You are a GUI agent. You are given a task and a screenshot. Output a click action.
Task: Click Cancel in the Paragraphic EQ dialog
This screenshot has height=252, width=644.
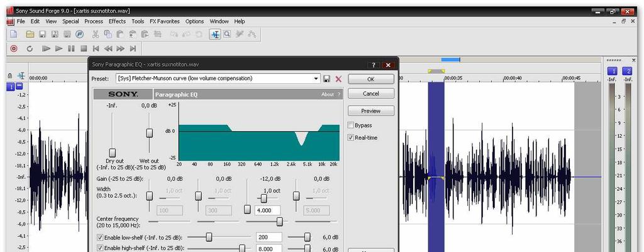[371, 93]
